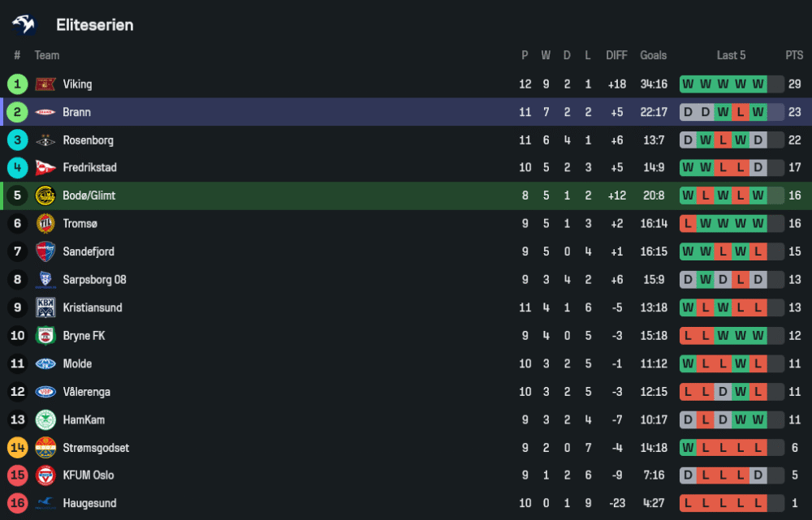Click the Brann team logo
812x520 pixels.
pos(45,112)
